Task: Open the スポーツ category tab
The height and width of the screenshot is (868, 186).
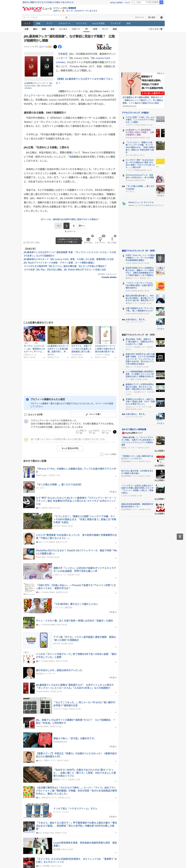Action: 76,29
